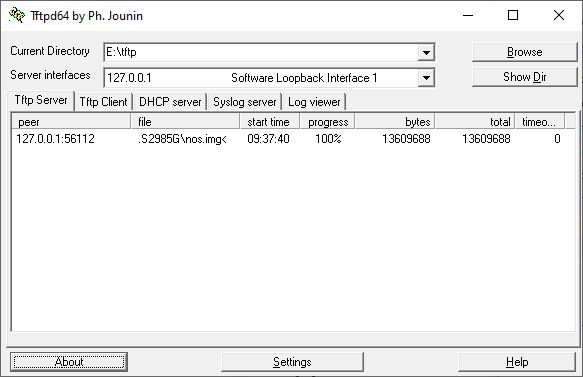583x377 pixels.
Task: Switch to the Syslog server tab
Action: coord(245,102)
